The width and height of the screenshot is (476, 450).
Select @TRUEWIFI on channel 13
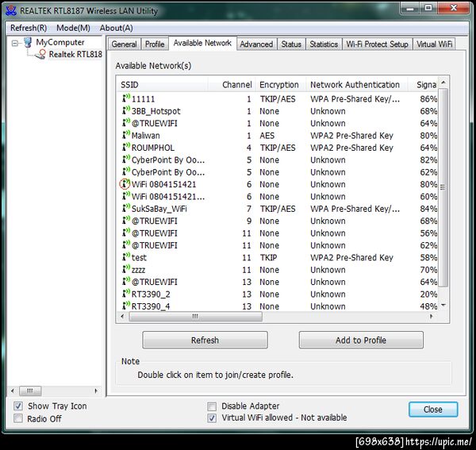(278, 282)
